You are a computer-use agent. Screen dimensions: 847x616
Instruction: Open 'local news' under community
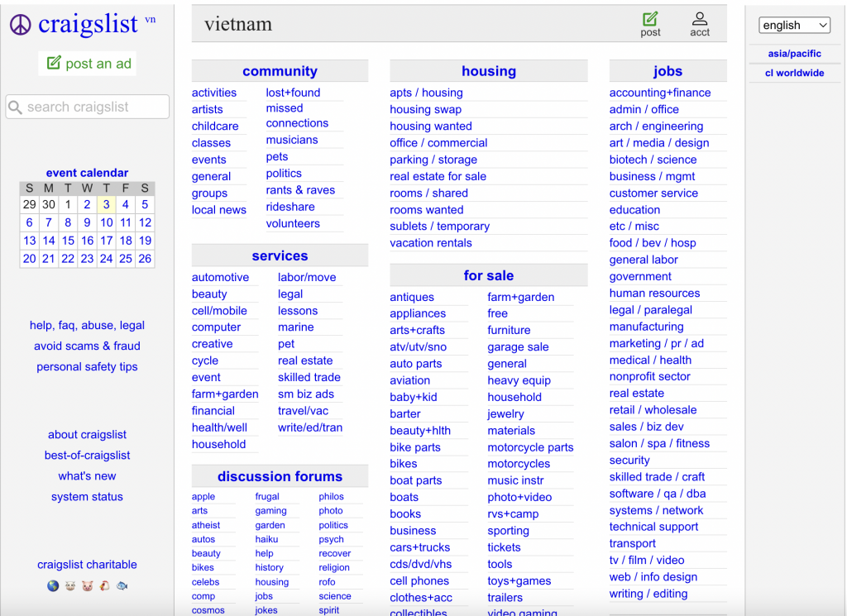[x=218, y=210]
